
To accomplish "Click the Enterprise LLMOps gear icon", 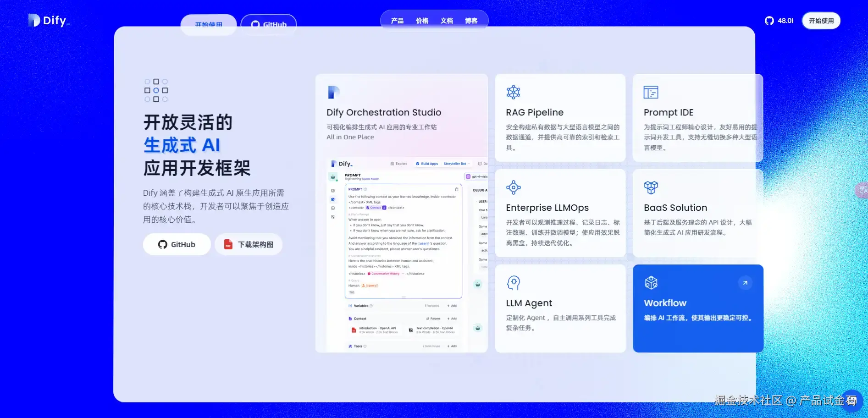I will 513,187.
